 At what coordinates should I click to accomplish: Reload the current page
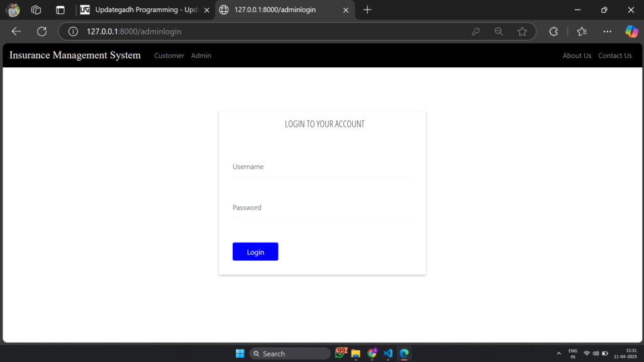coord(42,31)
